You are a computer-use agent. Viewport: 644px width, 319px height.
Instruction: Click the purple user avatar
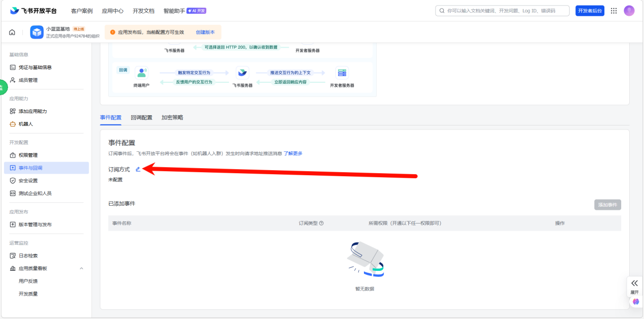[x=629, y=10]
